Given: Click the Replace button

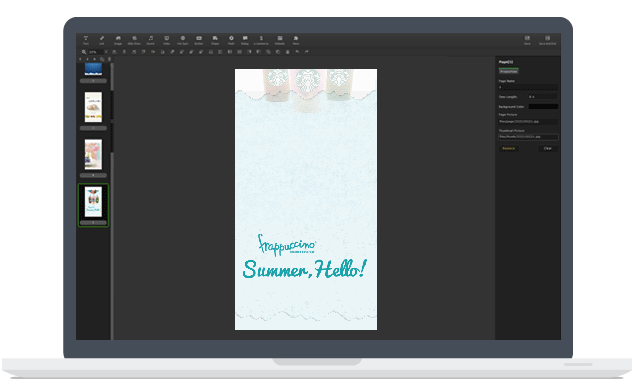Looking at the screenshot, I should (509, 148).
